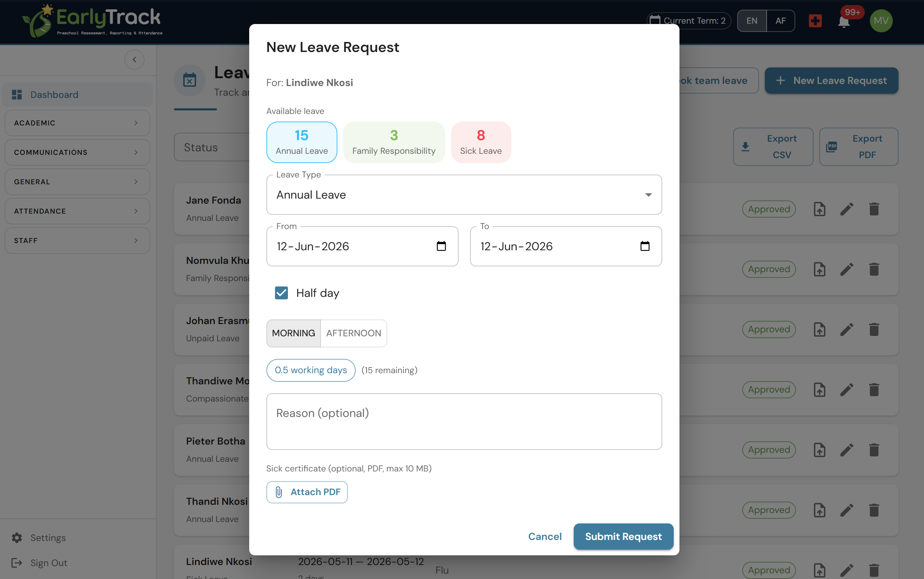Image resolution: width=924 pixels, height=579 pixels.
Task: Open the Status filter dropdown
Action: tap(212, 147)
